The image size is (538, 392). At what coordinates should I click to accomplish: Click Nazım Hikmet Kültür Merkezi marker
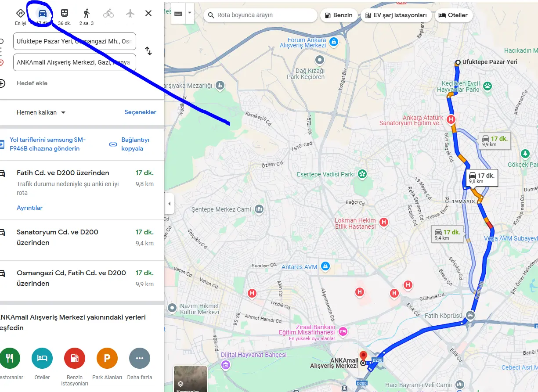pos(172,308)
